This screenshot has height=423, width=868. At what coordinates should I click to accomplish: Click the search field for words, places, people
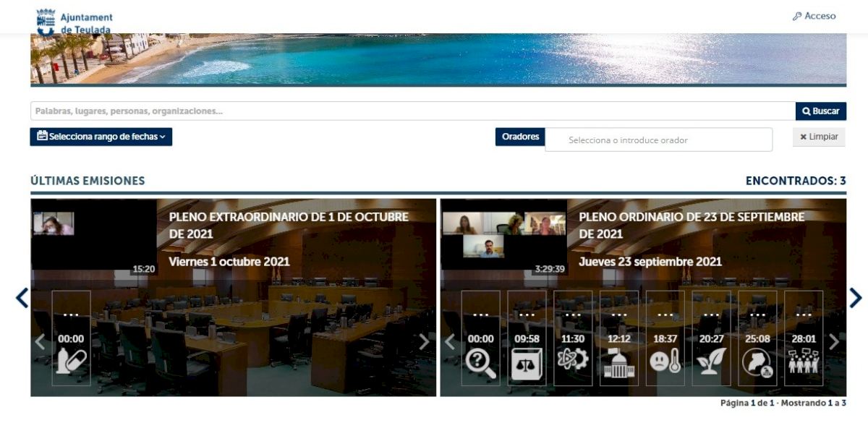click(412, 111)
